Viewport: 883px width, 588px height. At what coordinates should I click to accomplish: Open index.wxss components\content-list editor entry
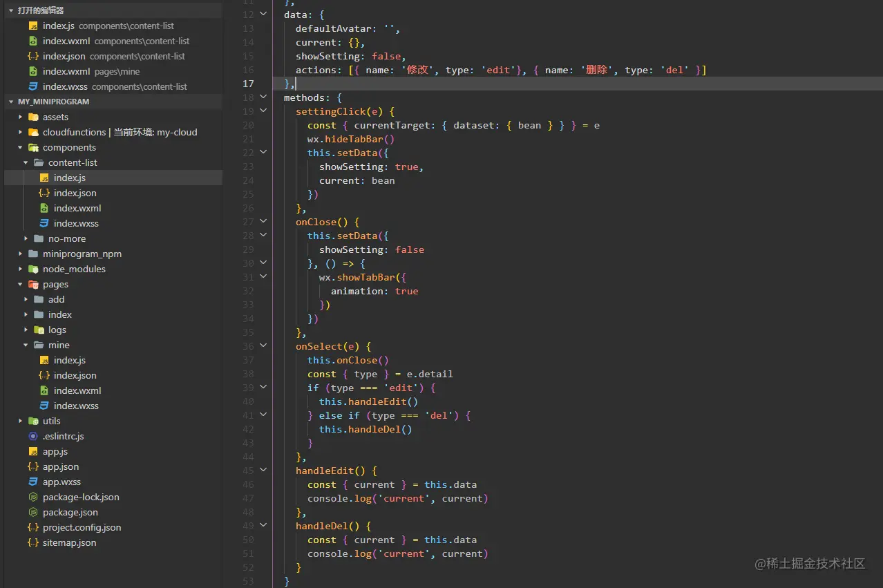point(113,86)
